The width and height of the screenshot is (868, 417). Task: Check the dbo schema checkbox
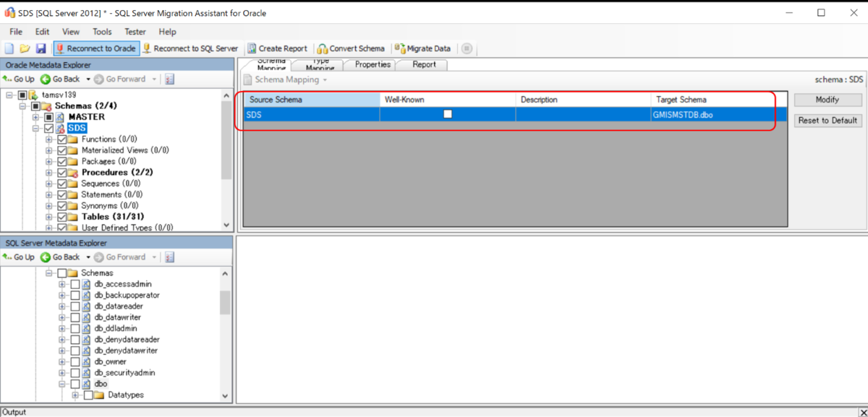click(x=75, y=384)
